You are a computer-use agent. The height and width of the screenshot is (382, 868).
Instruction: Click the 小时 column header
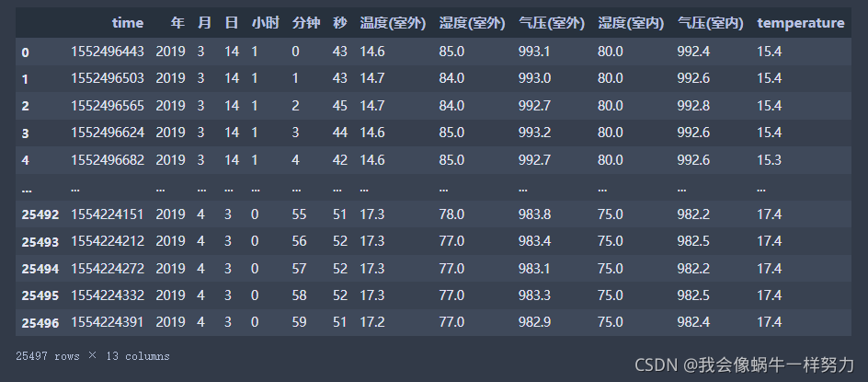coord(266,23)
